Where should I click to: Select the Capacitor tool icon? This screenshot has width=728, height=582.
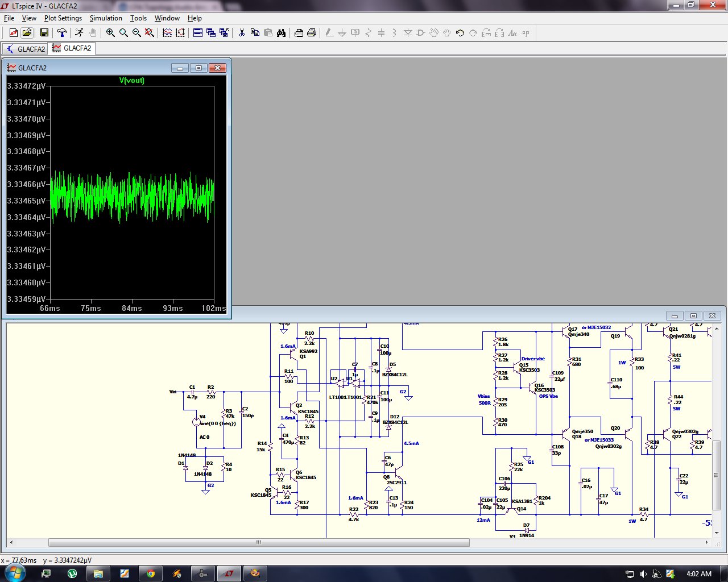(x=382, y=33)
